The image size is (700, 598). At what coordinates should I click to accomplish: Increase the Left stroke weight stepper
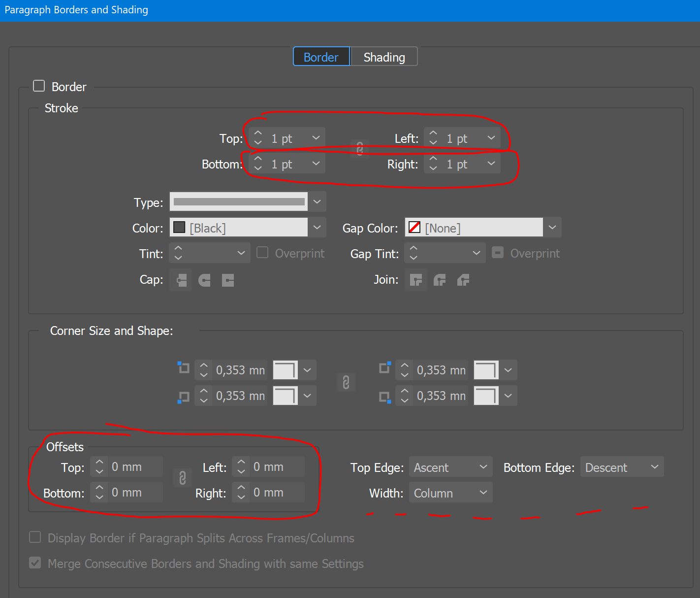pyautogui.click(x=433, y=133)
